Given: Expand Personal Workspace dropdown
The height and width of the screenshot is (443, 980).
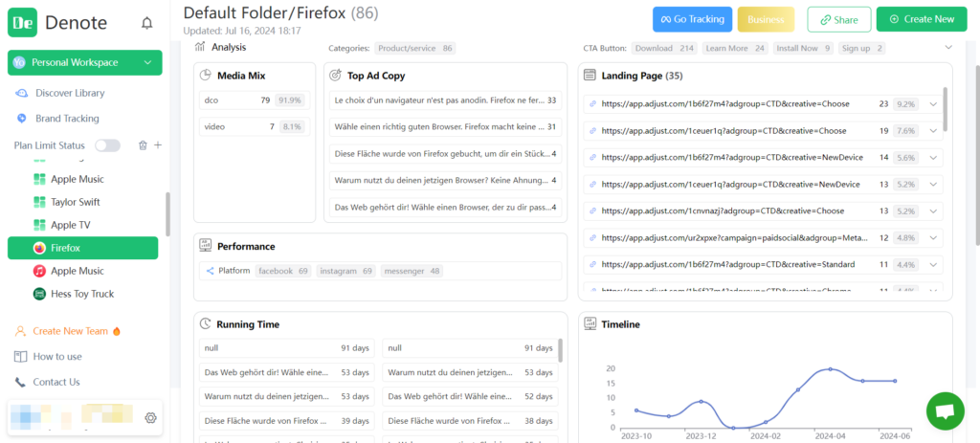Looking at the screenshot, I should pyautogui.click(x=147, y=62).
